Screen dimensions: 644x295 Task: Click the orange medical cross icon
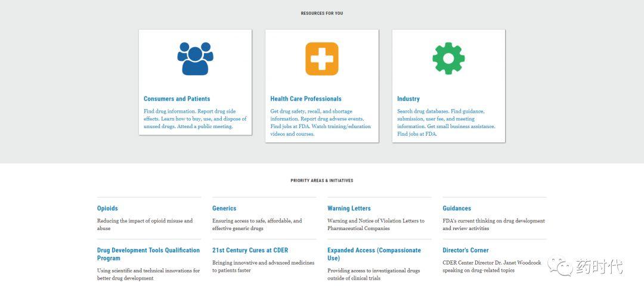click(322, 58)
